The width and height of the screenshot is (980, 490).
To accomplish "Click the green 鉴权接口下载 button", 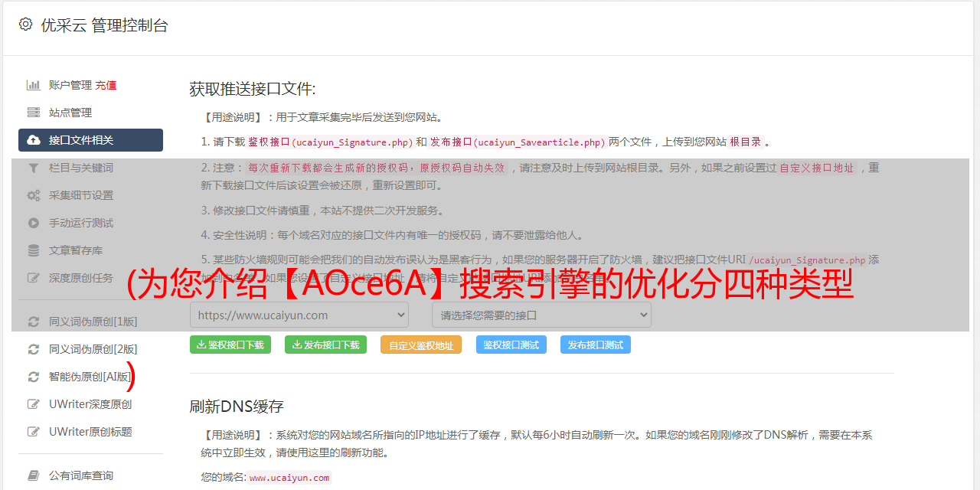I will (230, 345).
